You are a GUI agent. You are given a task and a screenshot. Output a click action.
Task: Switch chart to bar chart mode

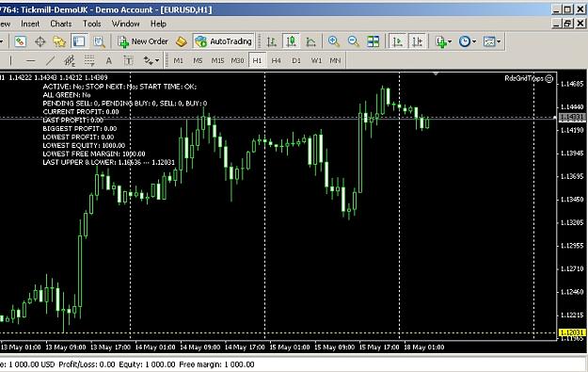pyautogui.click(x=272, y=41)
